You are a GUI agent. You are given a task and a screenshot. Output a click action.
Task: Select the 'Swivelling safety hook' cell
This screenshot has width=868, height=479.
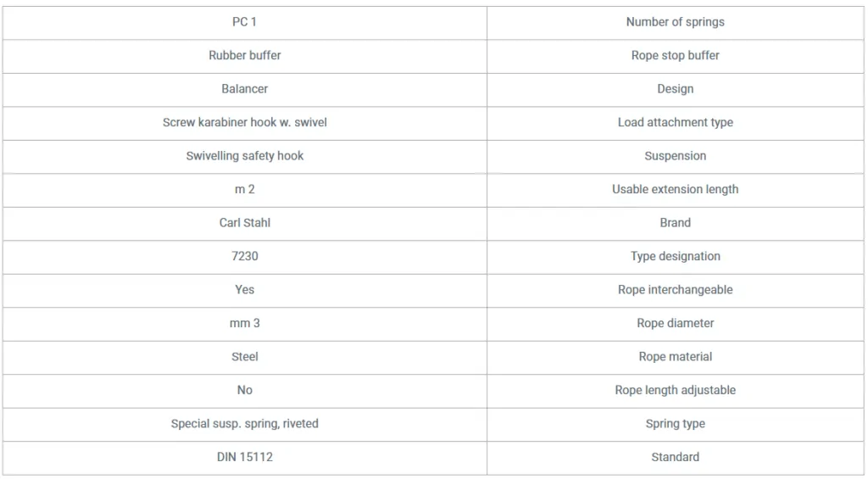[x=244, y=157]
